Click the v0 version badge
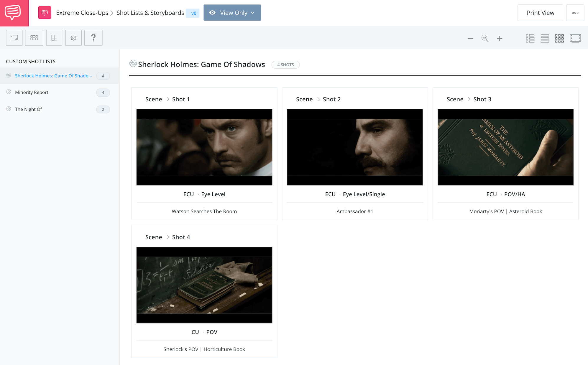 pyautogui.click(x=193, y=13)
